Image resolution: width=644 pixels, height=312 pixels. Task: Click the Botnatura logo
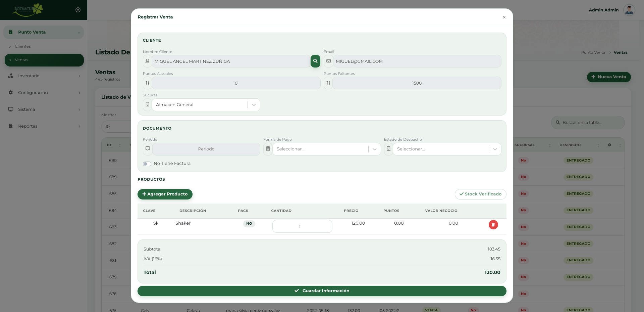pos(28,10)
